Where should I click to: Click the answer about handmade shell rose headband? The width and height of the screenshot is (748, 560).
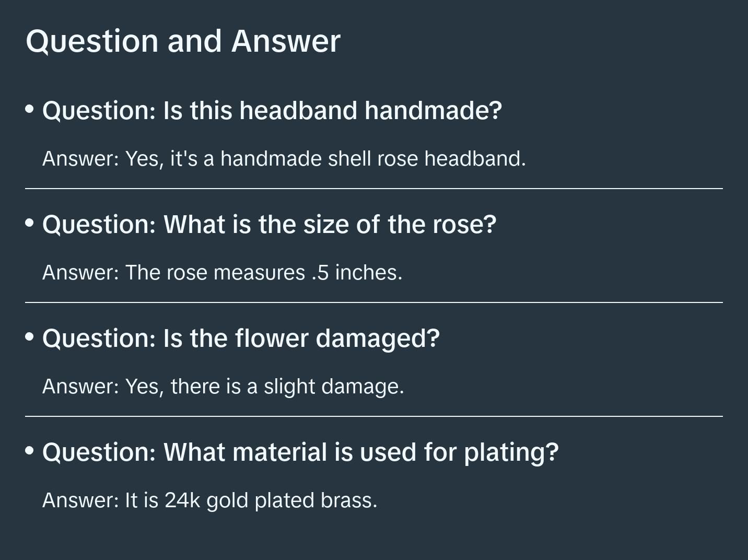[284, 159]
